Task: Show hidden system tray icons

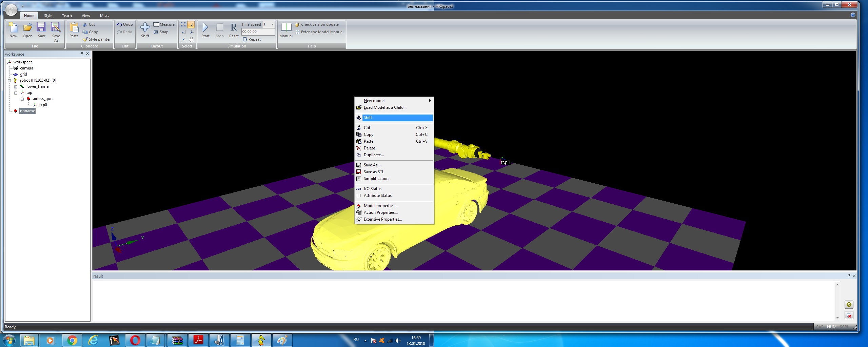Action: coord(365,341)
